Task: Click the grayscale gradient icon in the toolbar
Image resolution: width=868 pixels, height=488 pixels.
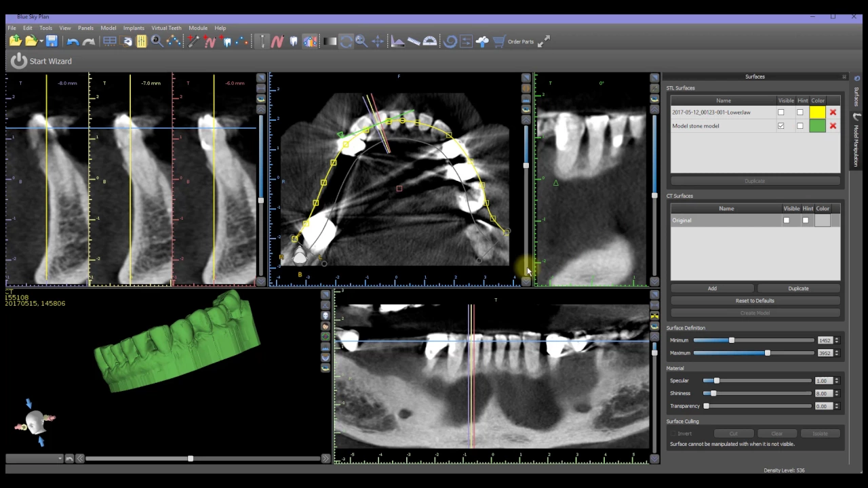Action: pos(330,41)
